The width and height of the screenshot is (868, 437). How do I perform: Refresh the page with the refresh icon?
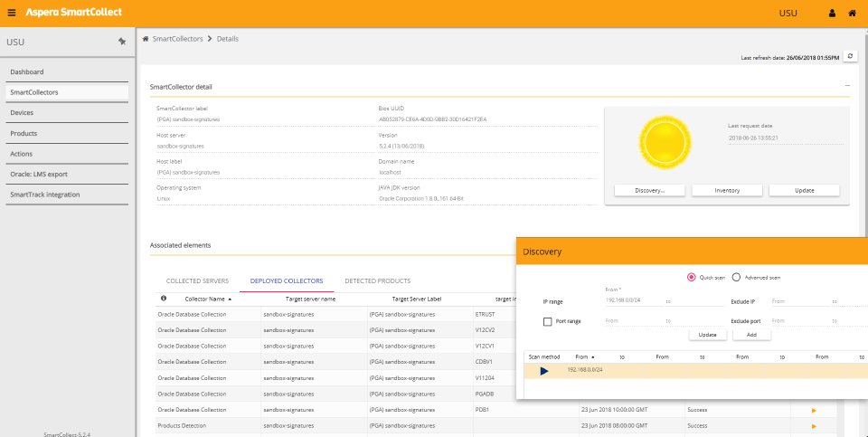[850, 56]
